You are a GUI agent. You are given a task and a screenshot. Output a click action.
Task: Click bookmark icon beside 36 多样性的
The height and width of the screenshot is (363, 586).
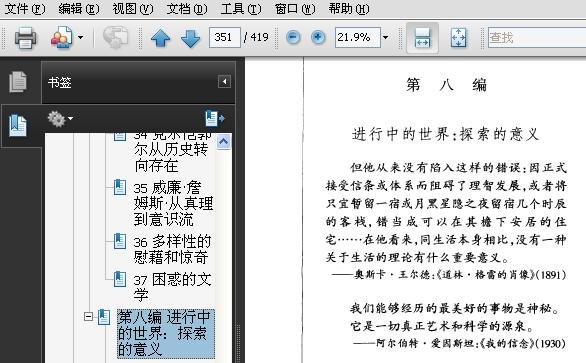tap(120, 241)
